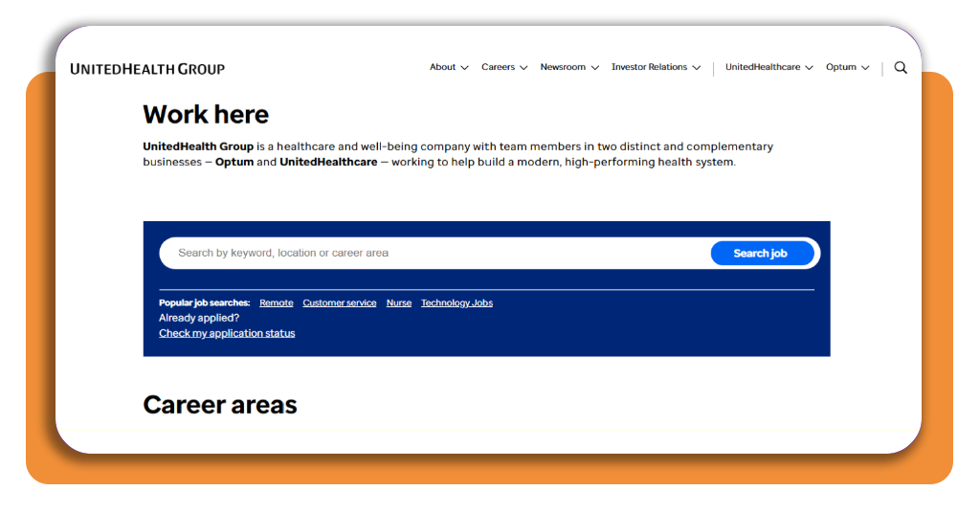Click the Popular job searches label
Screen dimensions: 980x513
tap(205, 303)
